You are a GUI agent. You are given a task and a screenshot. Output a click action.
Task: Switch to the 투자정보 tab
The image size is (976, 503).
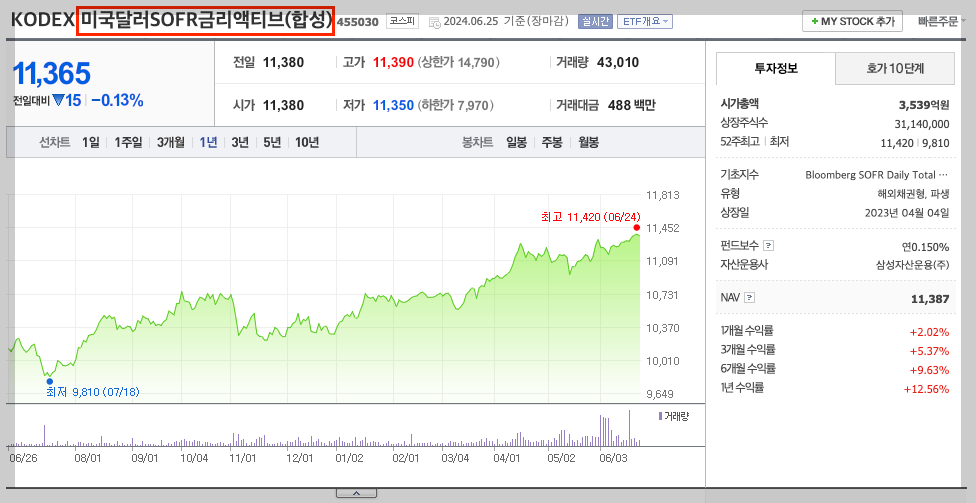pyautogui.click(x=776, y=68)
